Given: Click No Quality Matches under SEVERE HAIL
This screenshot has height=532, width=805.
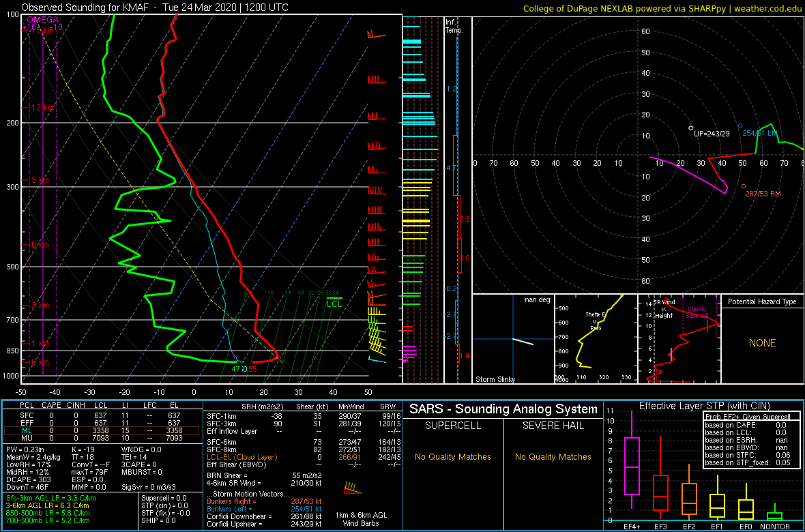Looking at the screenshot, I should click(x=553, y=456).
